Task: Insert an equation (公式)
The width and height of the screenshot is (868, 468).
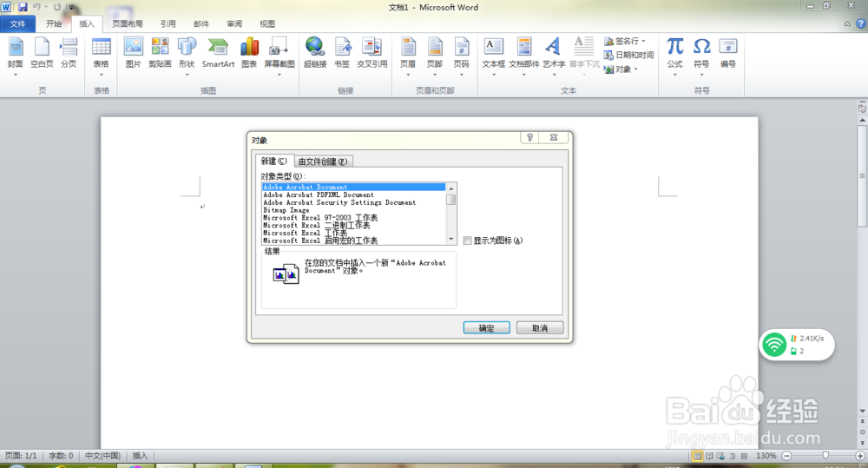Action: (674, 56)
